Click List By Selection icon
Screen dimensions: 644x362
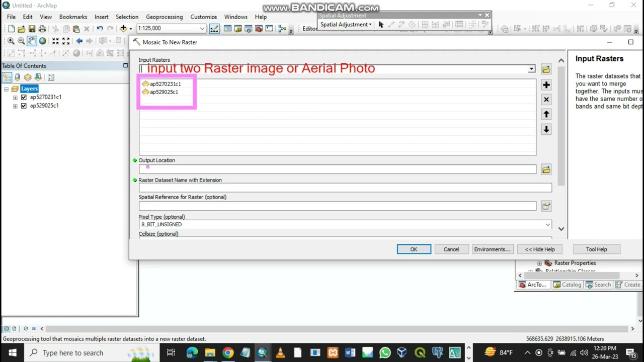point(38,77)
